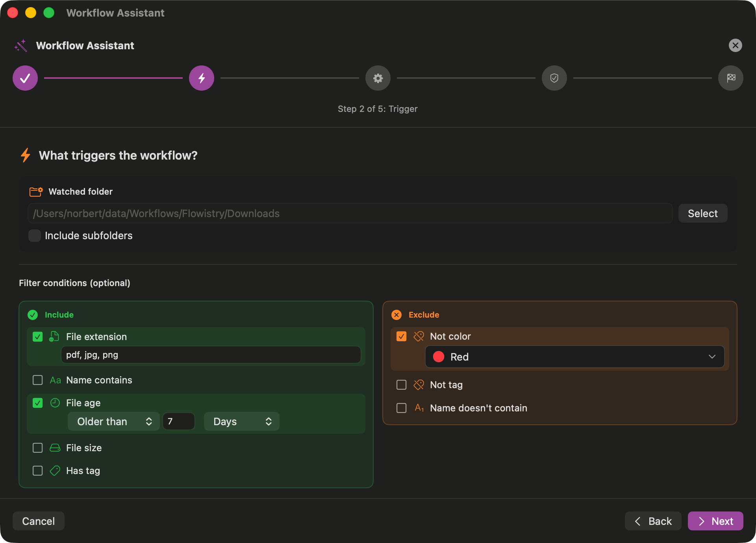Viewport: 756px width, 543px height.
Task: Click the completed checkmark step circle
Action: click(25, 78)
